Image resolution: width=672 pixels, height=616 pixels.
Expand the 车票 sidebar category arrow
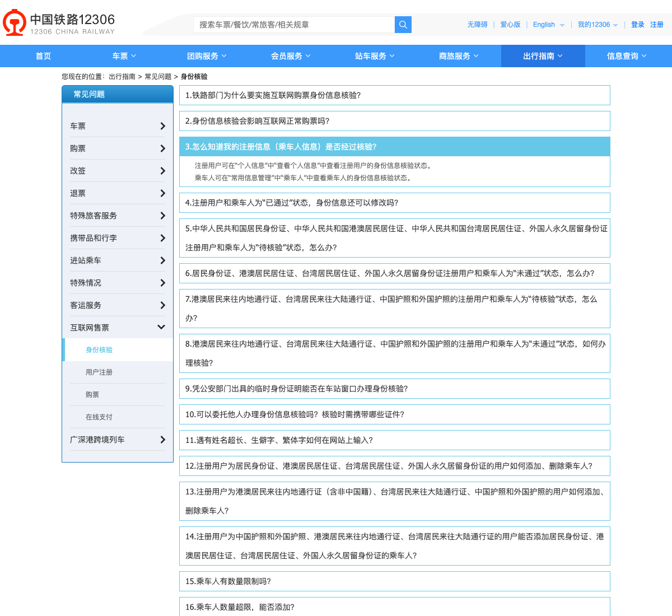162,126
